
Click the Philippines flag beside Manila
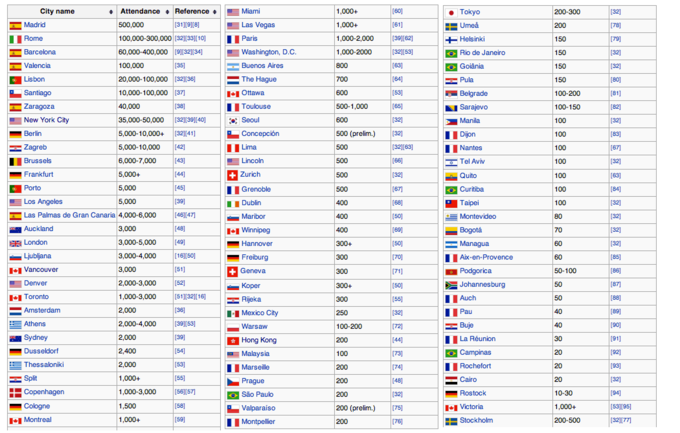(x=451, y=121)
